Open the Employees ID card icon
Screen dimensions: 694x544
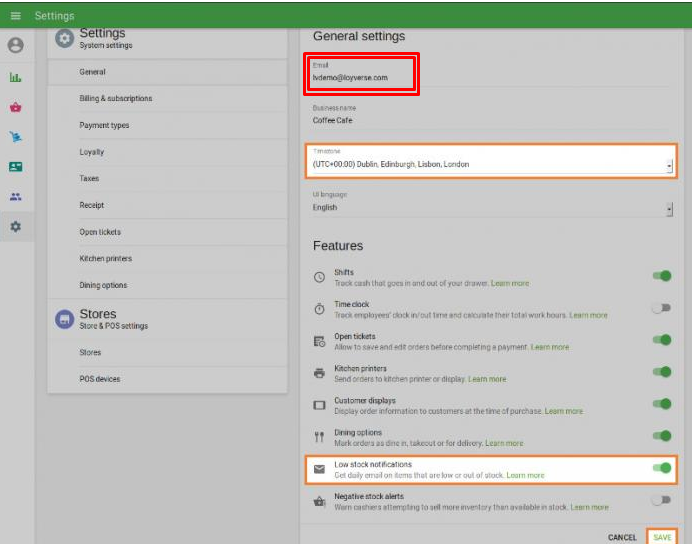tap(15, 167)
